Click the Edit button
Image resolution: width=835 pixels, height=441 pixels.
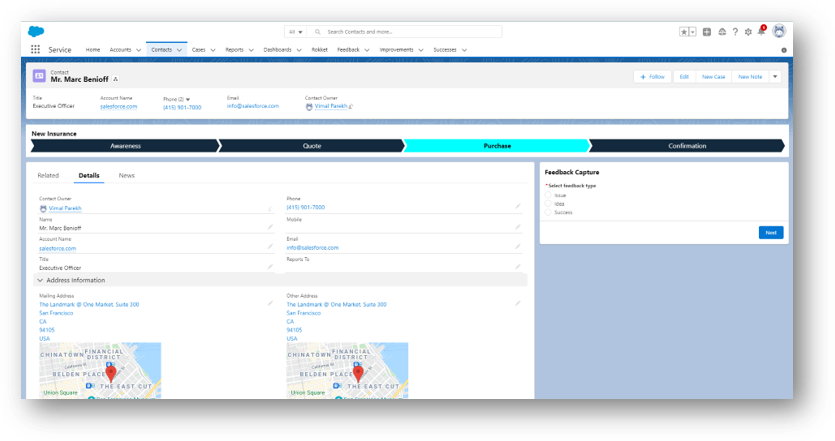pos(684,77)
